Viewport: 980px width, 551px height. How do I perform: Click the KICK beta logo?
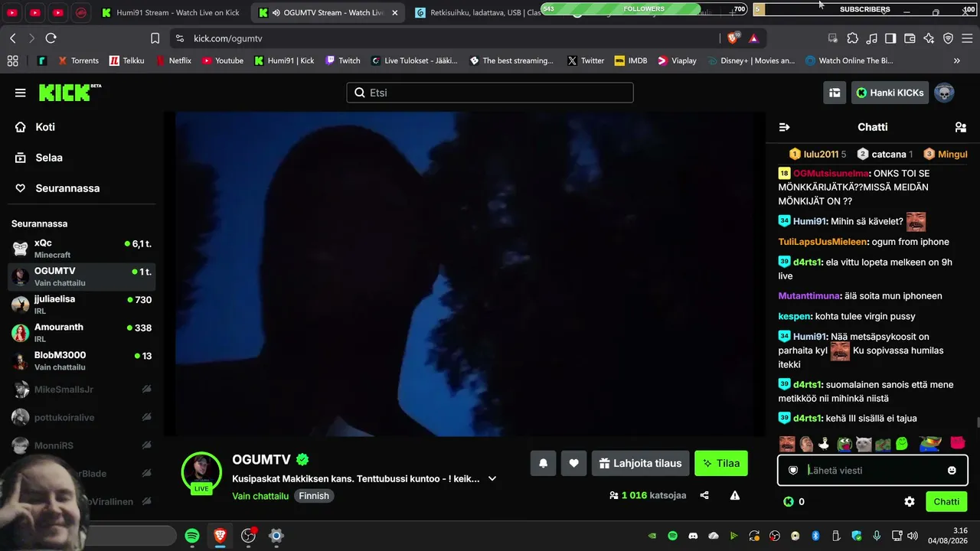tap(70, 92)
